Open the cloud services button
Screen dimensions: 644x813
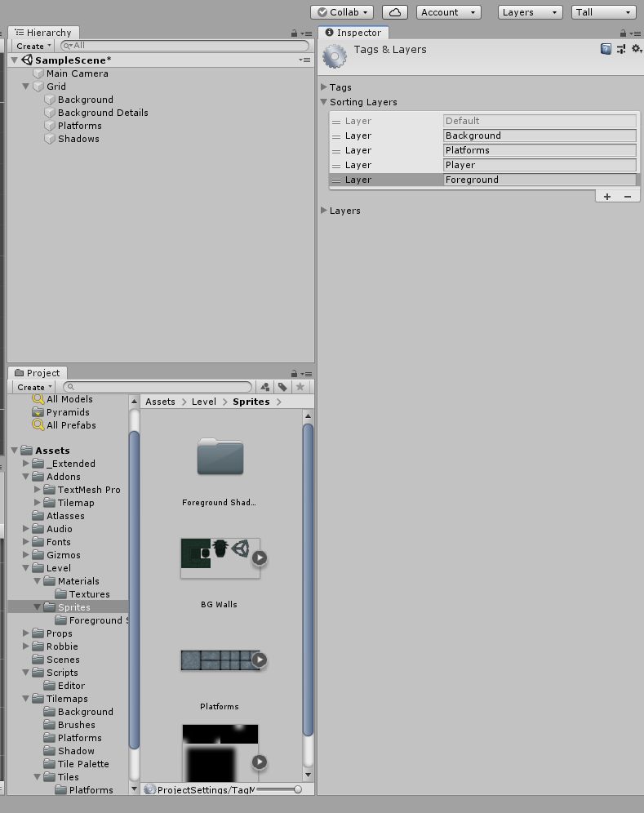394,12
